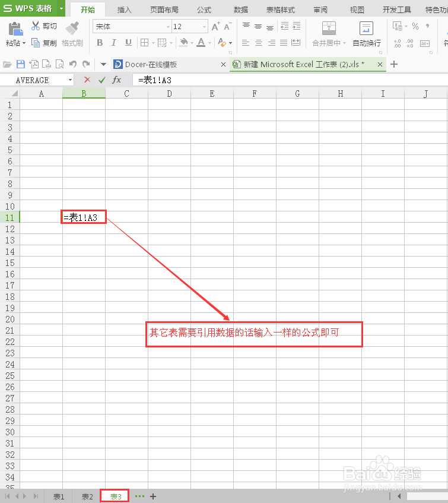The height and width of the screenshot is (503, 448).
Task: Decrease decimal places icon
Action: click(x=410, y=43)
